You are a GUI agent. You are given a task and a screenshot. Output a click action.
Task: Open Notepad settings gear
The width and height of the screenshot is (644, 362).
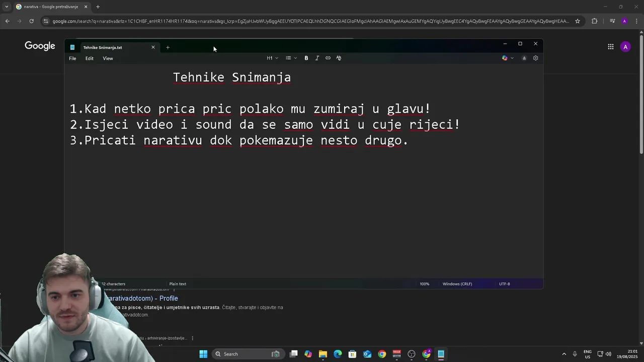(535, 58)
